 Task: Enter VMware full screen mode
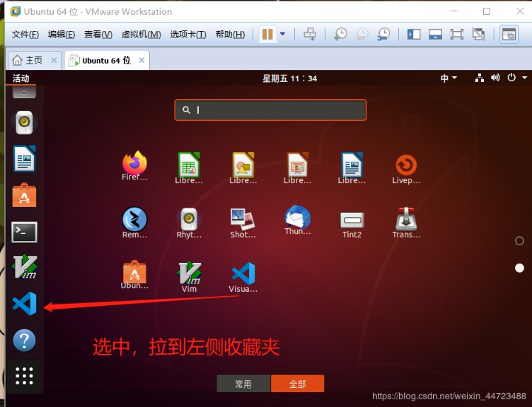click(457, 34)
